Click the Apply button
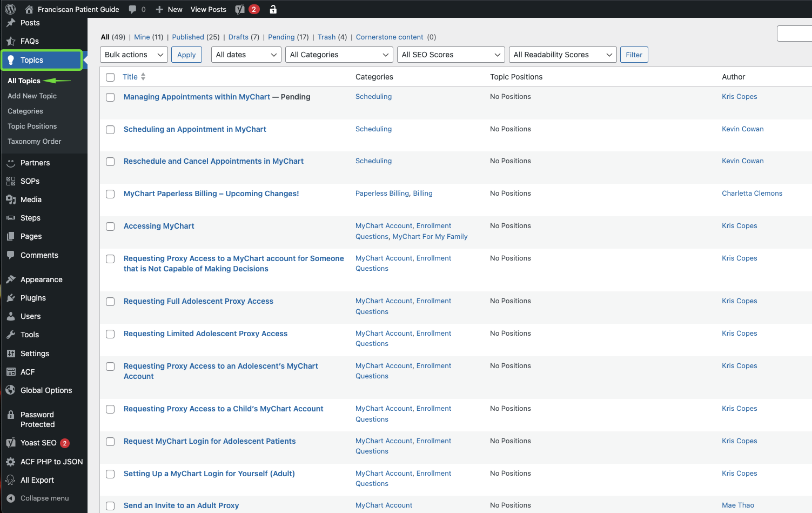This screenshot has height=513, width=812. click(186, 55)
